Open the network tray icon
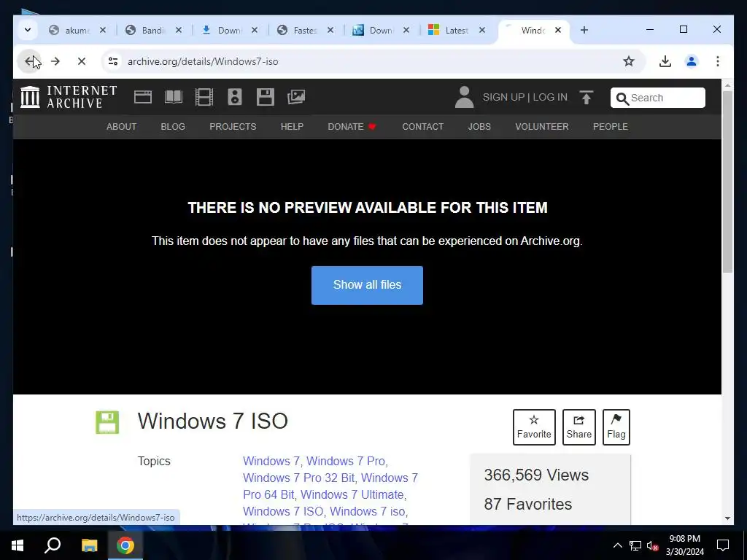 tap(635, 545)
